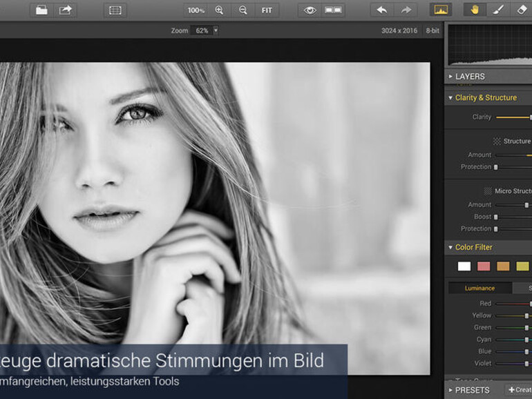
Task: Click the open file folder icon
Action: click(x=41, y=10)
